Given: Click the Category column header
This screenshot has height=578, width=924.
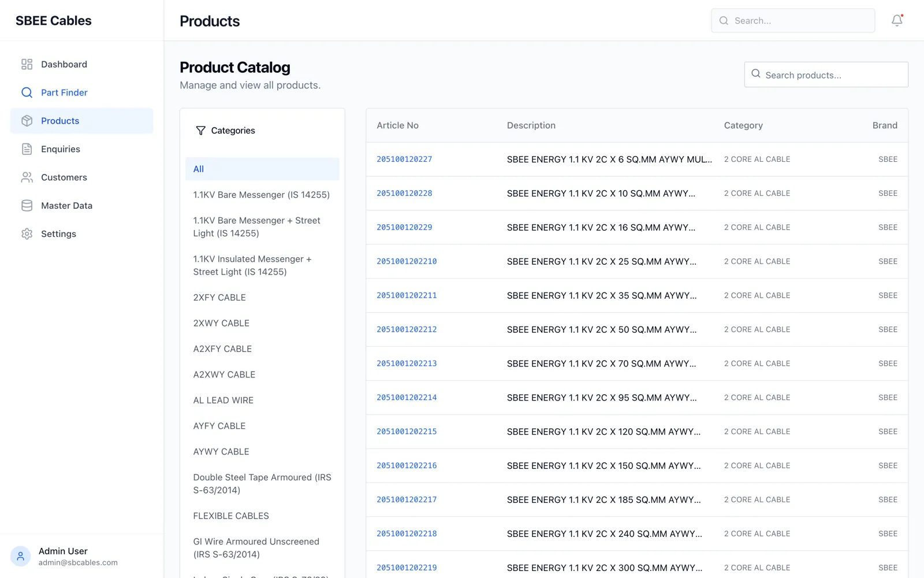Looking at the screenshot, I should pyautogui.click(x=743, y=125).
